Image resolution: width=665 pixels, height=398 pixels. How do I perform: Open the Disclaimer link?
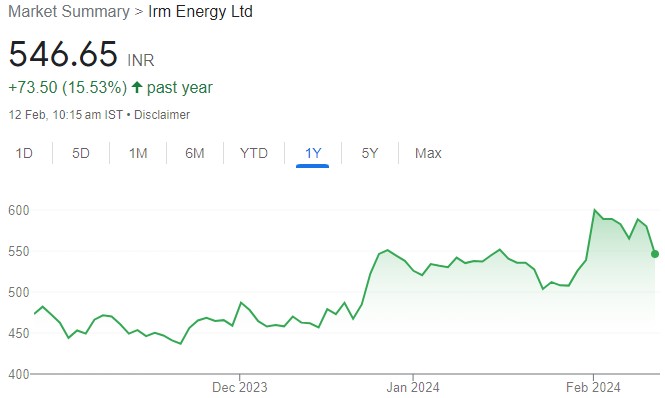pos(162,115)
